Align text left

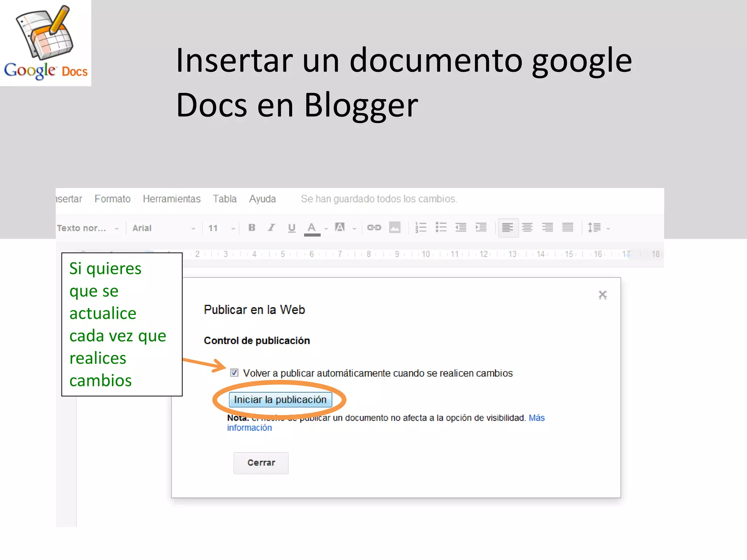[508, 228]
